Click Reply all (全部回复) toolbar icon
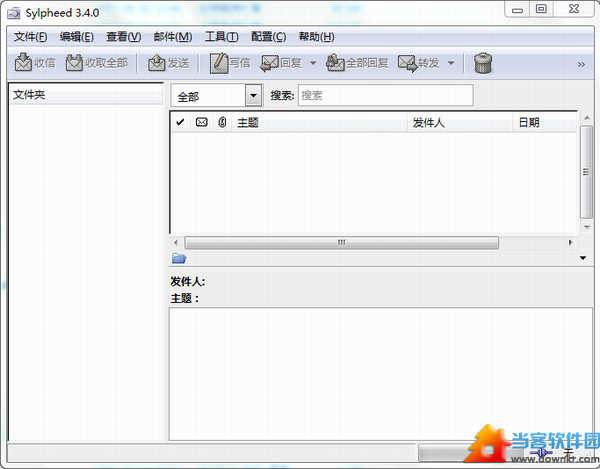This screenshot has width=600, height=469. click(335, 62)
